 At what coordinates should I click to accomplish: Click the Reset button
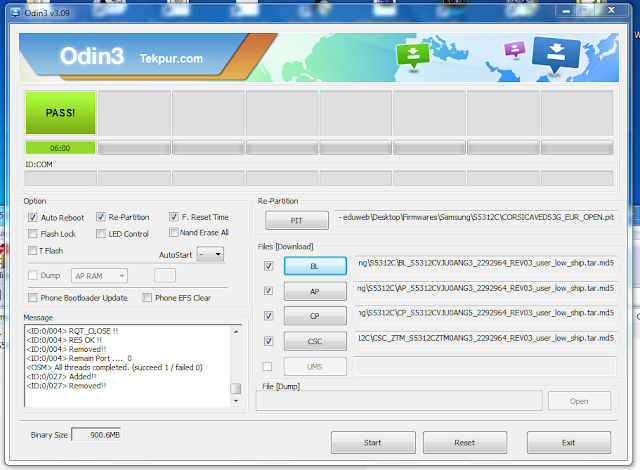[x=465, y=442]
